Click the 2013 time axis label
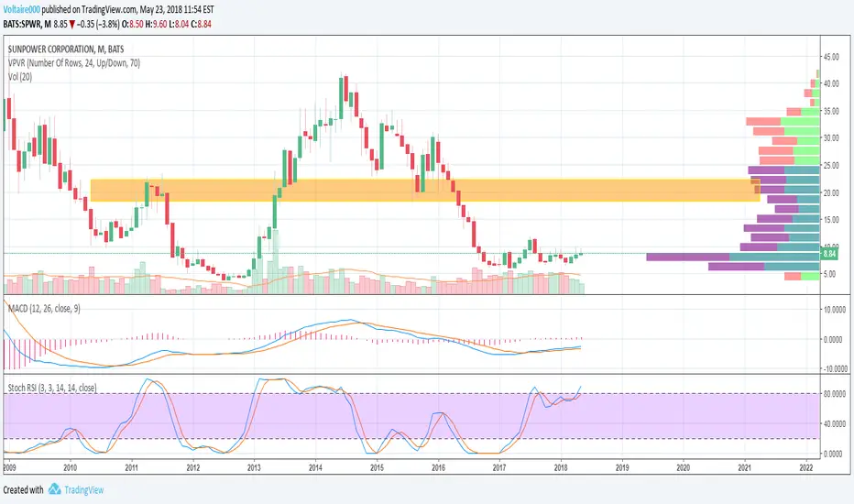This screenshot has height=504, width=854. pyautogui.click(x=254, y=467)
